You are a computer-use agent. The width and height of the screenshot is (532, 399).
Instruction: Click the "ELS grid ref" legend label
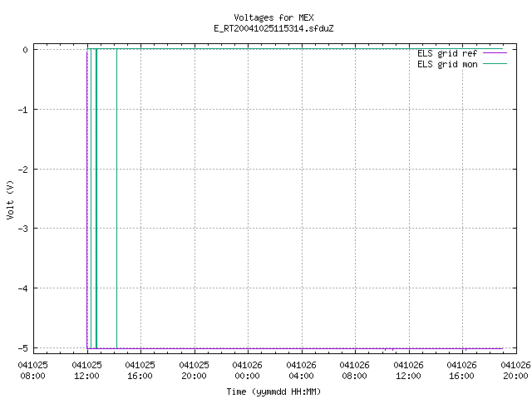[447, 53]
